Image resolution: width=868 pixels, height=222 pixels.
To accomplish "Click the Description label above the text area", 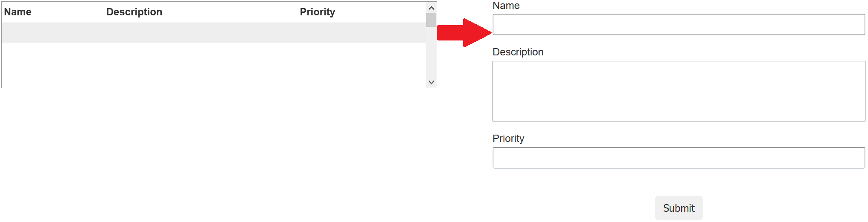I will point(518,52).
